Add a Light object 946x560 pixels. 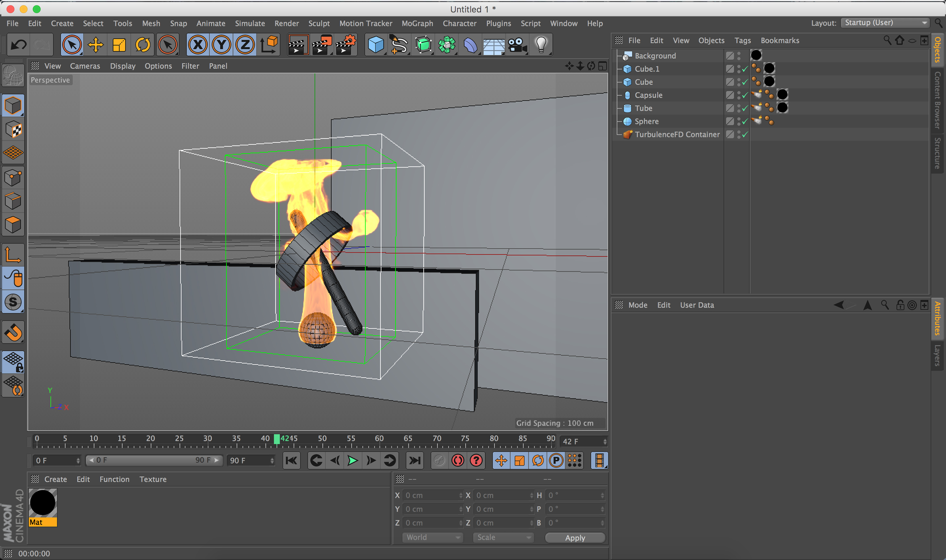(x=541, y=45)
